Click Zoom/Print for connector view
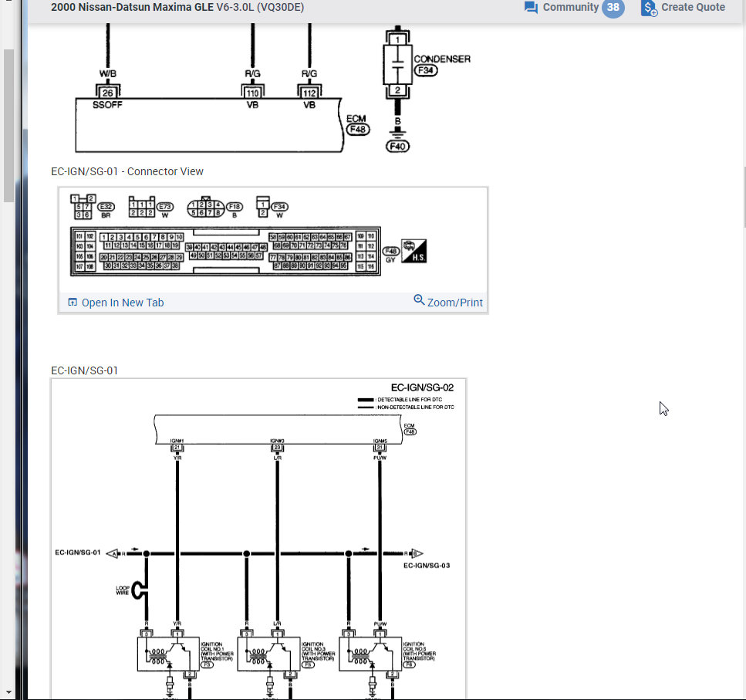 (448, 302)
